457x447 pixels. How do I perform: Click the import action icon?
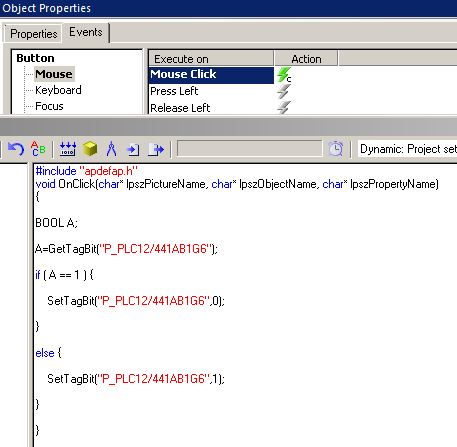coord(133,149)
